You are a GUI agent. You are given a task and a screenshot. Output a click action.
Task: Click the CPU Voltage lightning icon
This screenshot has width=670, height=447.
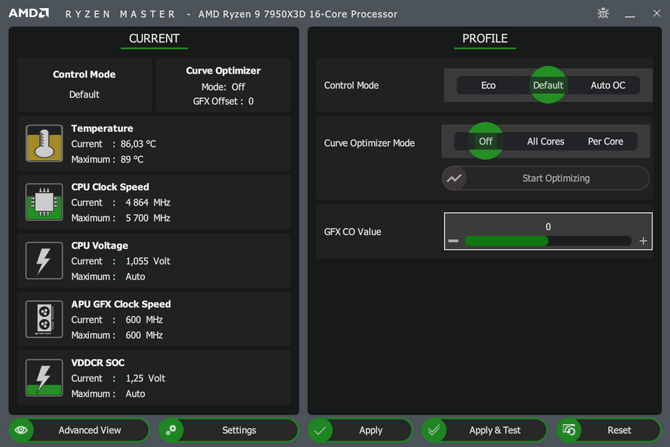pos(44,261)
